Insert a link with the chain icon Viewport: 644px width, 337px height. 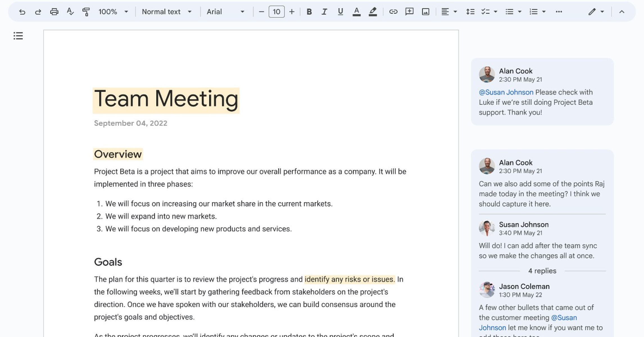pyautogui.click(x=393, y=12)
